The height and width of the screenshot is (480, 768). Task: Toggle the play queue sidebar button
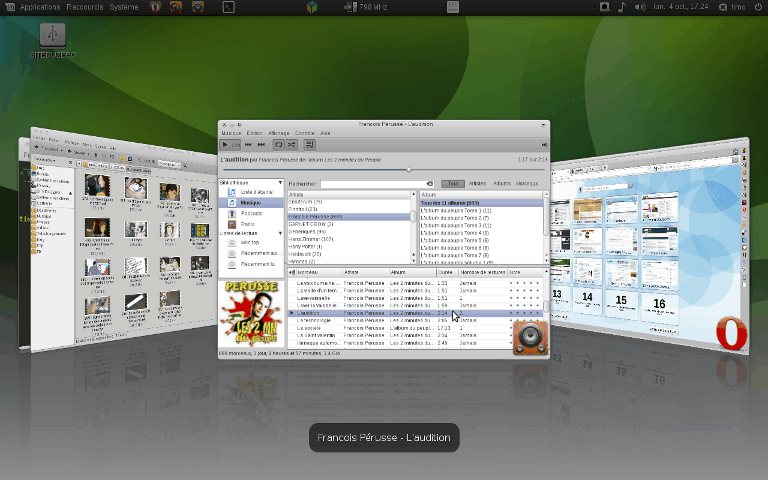(310, 144)
